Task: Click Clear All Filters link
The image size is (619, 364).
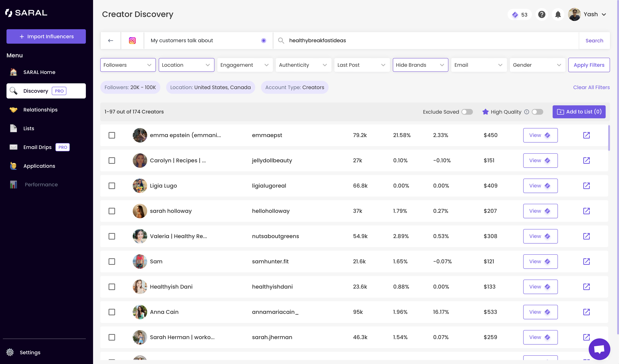Action: [591, 87]
